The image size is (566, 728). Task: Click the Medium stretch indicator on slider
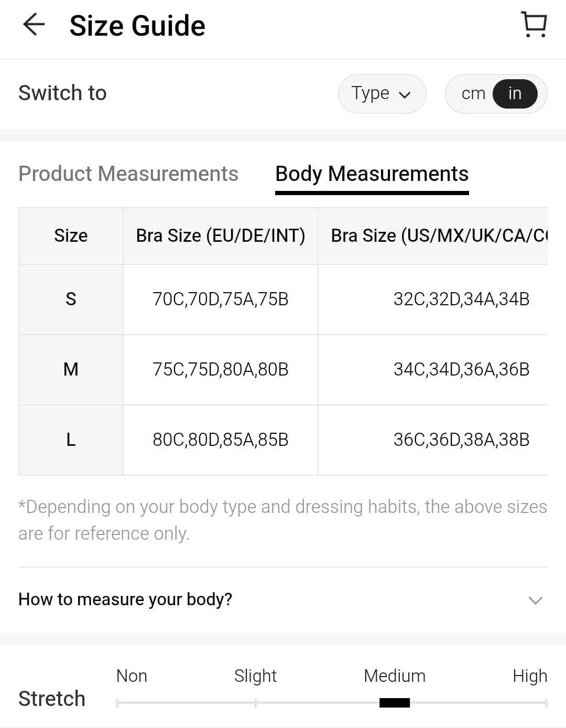click(x=395, y=702)
